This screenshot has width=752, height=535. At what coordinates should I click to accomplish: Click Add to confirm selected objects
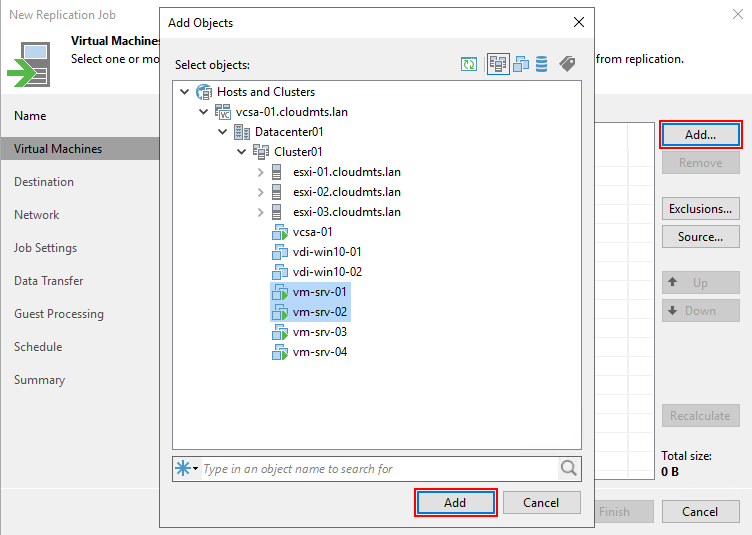tap(455, 503)
